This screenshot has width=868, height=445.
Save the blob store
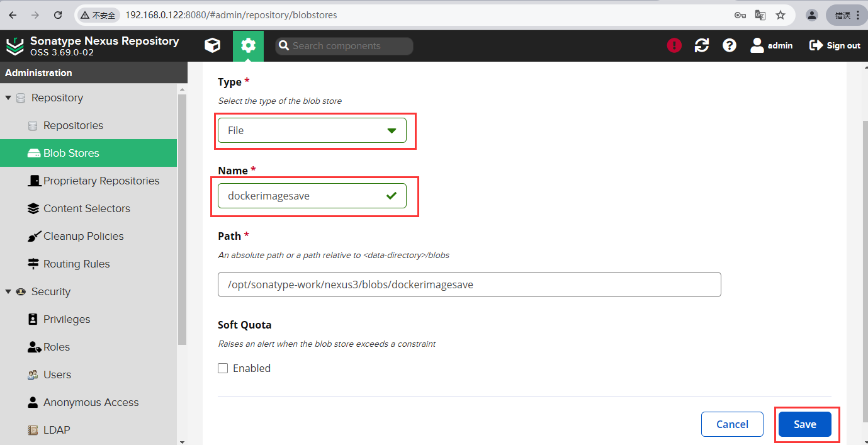(x=804, y=424)
